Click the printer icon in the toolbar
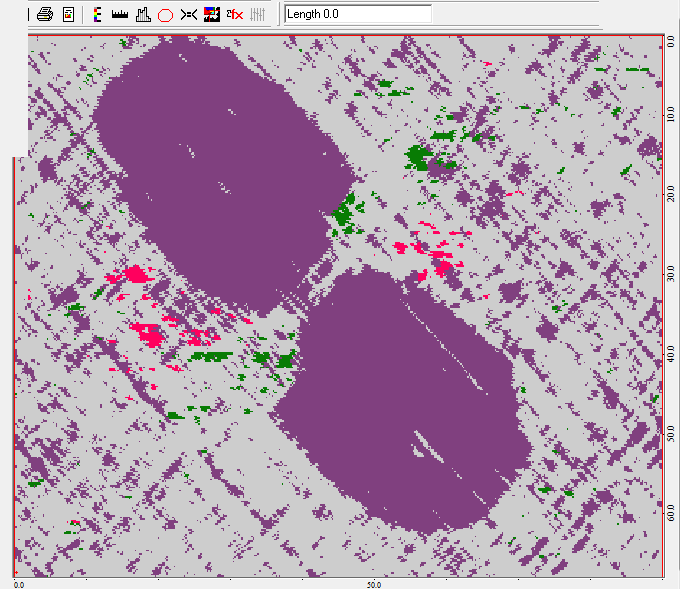 [45, 15]
